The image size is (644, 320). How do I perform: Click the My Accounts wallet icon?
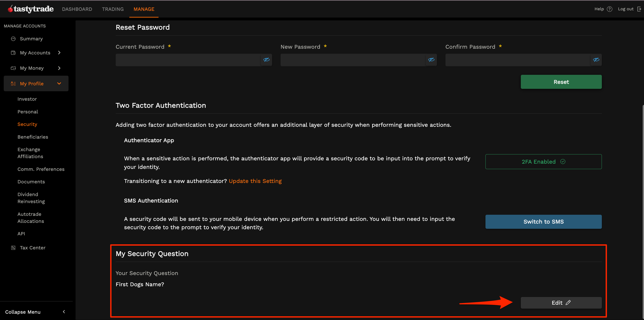[x=13, y=52]
